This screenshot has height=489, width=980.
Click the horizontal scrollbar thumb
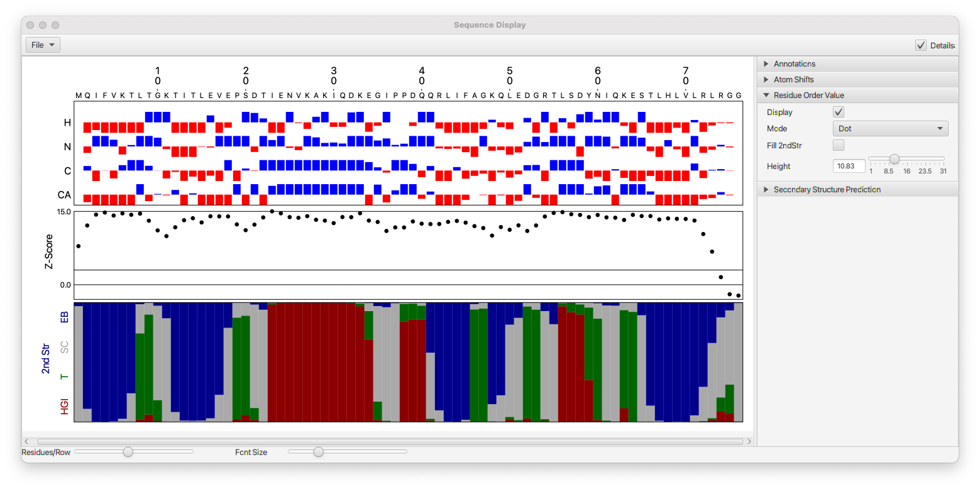(390, 442)
